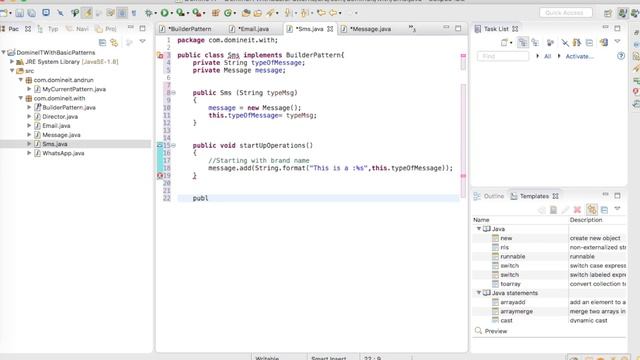Click the Task List synchronize icon

pos(604,42)
